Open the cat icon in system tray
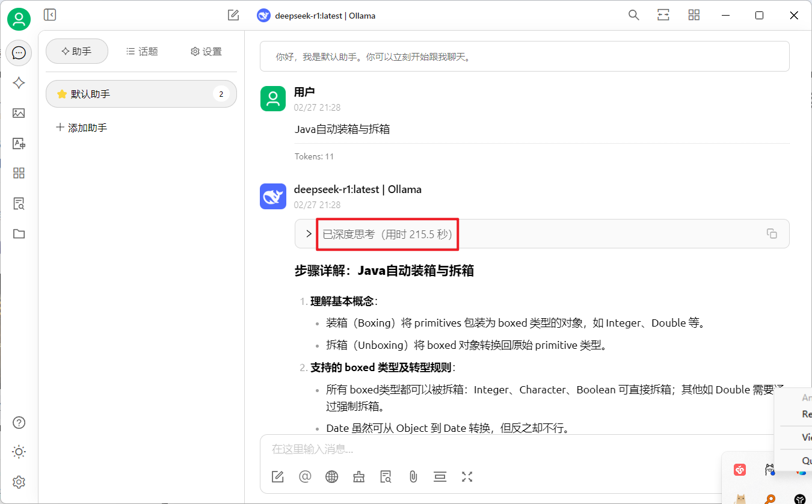Screen dimensions: 812x504 point(740,499)
